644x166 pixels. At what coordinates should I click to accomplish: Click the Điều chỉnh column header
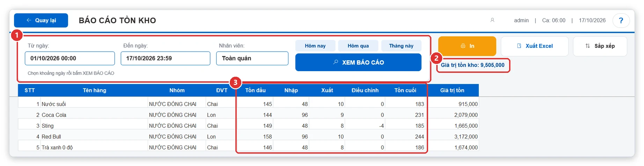tap(365, 90)
